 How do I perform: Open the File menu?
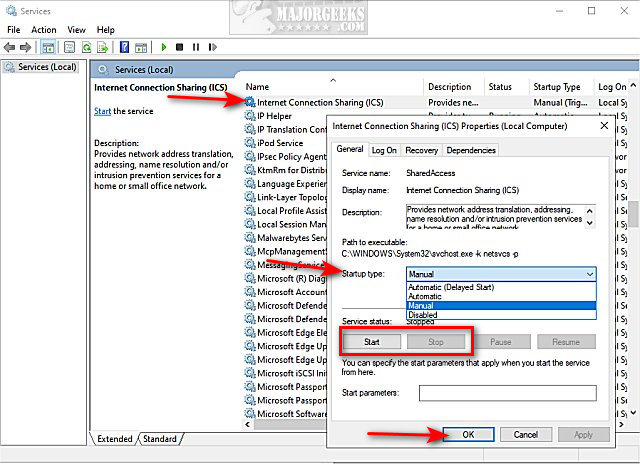point(13,30)
